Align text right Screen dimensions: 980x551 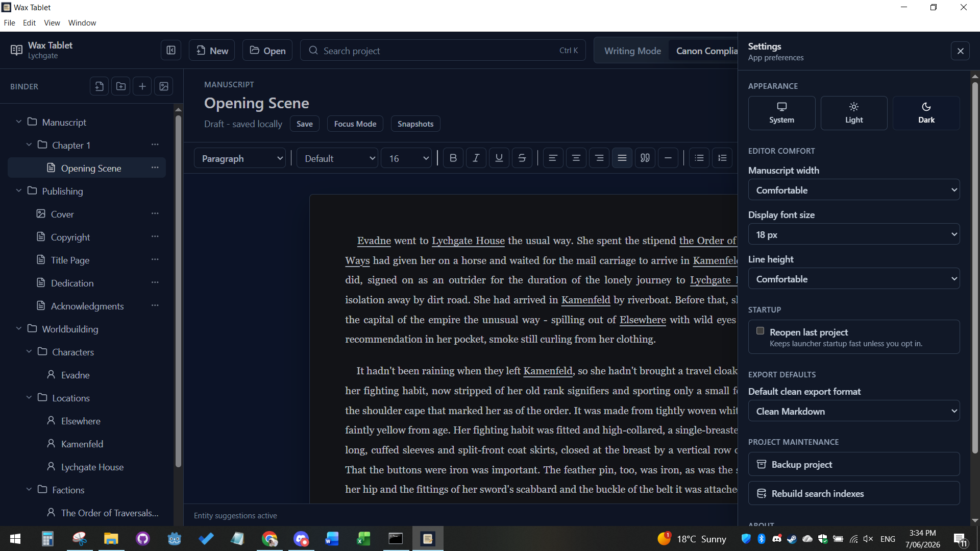point(599,158)
